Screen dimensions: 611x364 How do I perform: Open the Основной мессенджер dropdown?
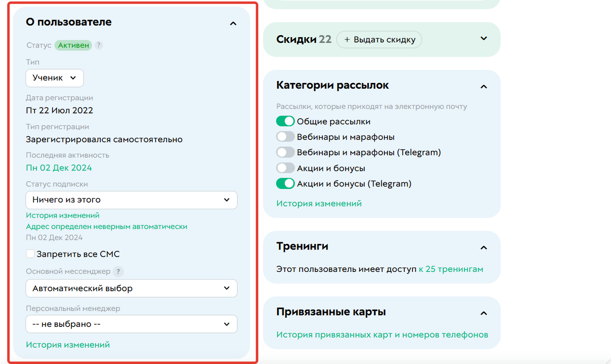[x=131, y=288]
